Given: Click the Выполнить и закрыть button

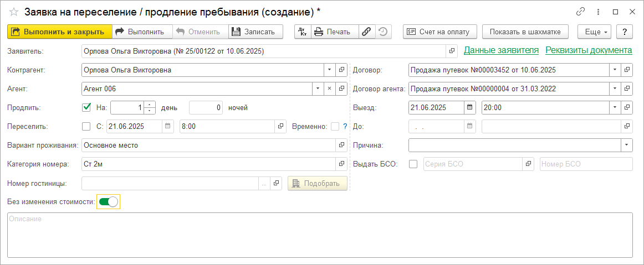Looking at the screenshot, I should (59, 32).
